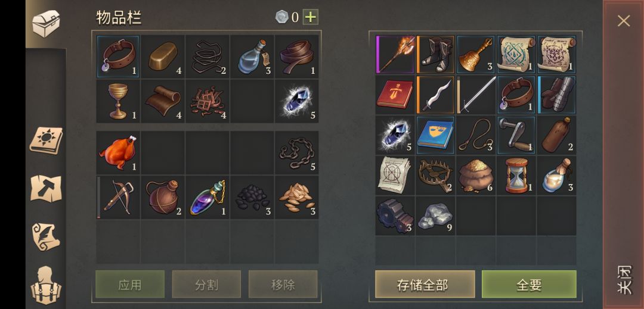Image resolution: width=644 pixels, height=309 pixels.
Task: Select the hourglass item in storage
Action: pyautogui.click(x=516, y=175)
